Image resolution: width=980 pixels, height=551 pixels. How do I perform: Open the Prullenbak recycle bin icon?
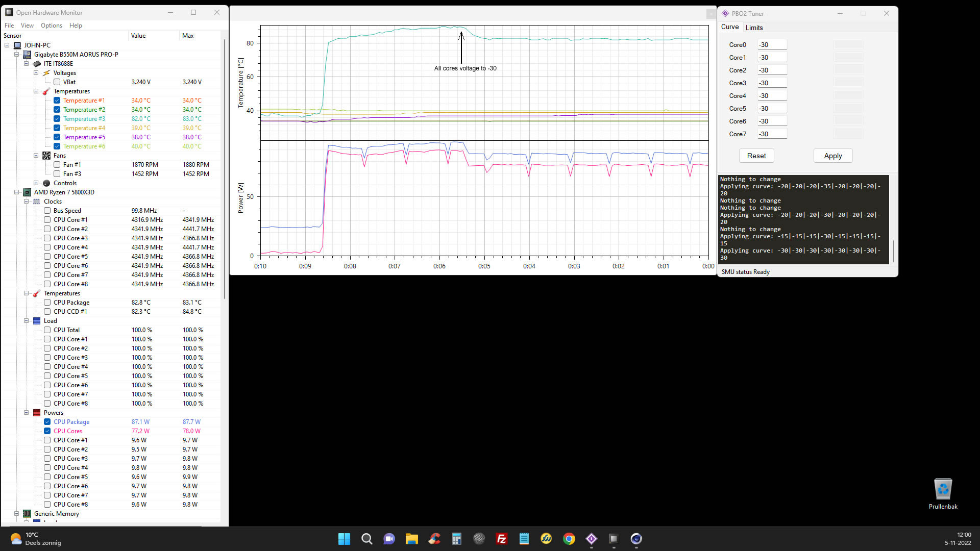click(x=943, y=490)
